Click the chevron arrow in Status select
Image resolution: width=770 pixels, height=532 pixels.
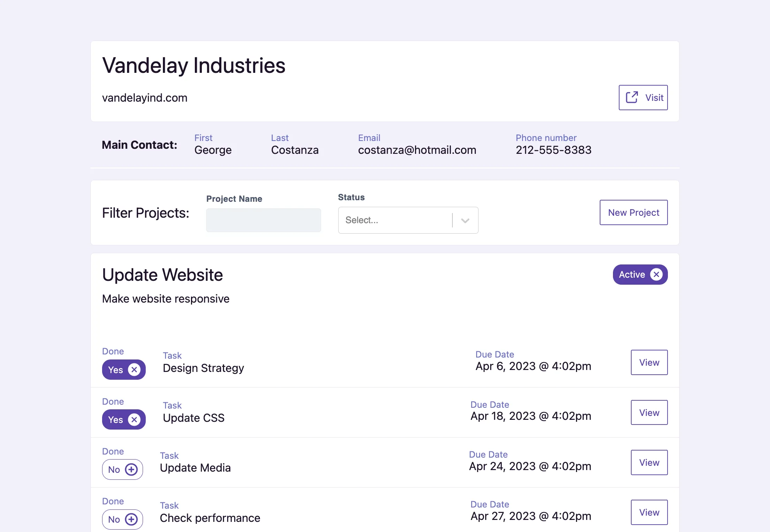point(465,220)
